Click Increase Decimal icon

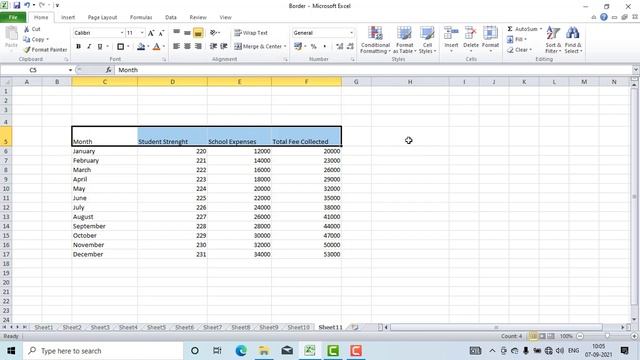pos(339,47)
